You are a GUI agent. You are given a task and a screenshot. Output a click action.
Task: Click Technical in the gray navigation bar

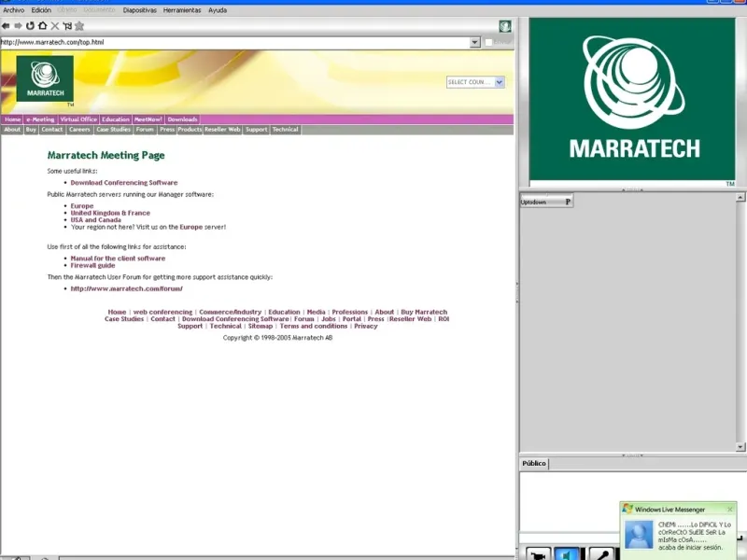pyautogui.click(x=286, y=130)
